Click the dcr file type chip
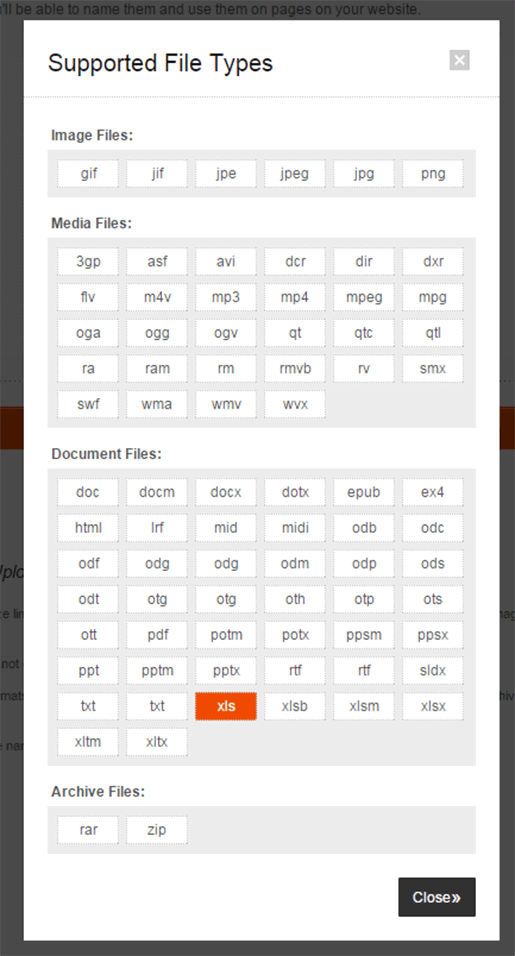515x956 pixels. pos(295,261)
